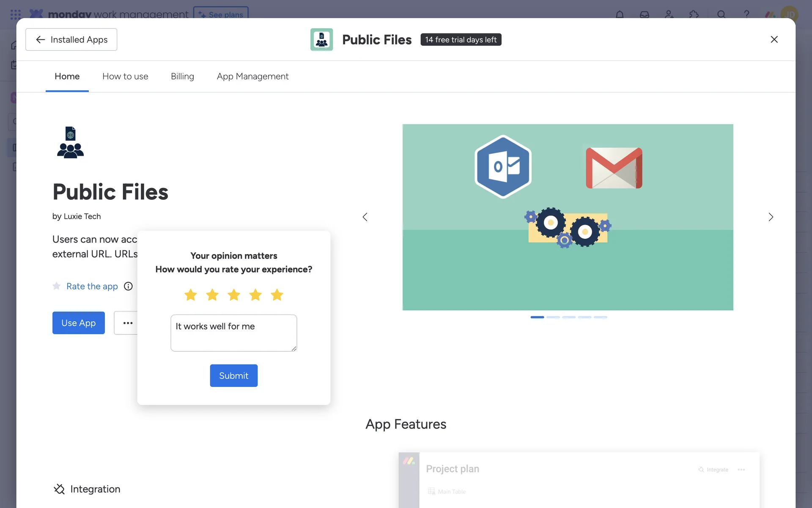Viewport: 812px width, 508px height.
Task: Select the fifth rating star
Action: tap(277, 295)
